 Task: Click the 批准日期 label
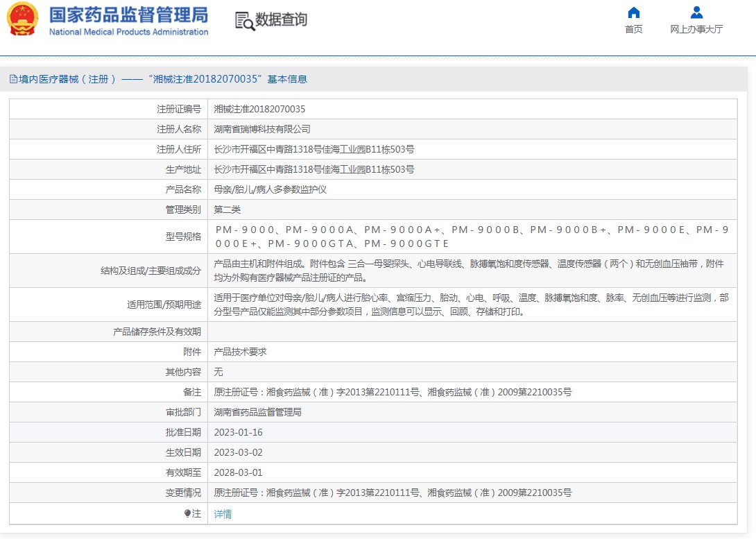pos(183,432)
